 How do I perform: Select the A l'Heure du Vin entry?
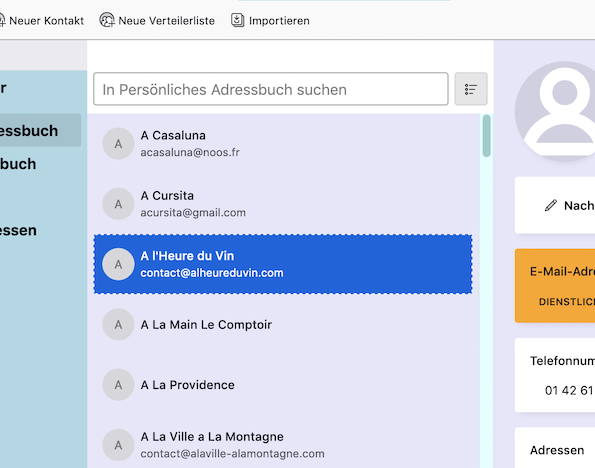point(283,264)
